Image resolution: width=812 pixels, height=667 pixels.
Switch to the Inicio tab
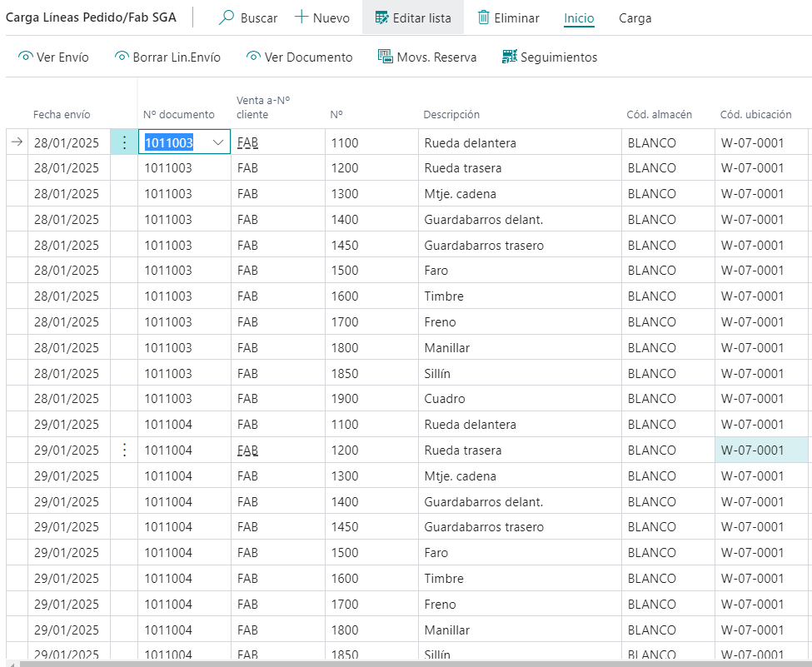coord(579,18)
